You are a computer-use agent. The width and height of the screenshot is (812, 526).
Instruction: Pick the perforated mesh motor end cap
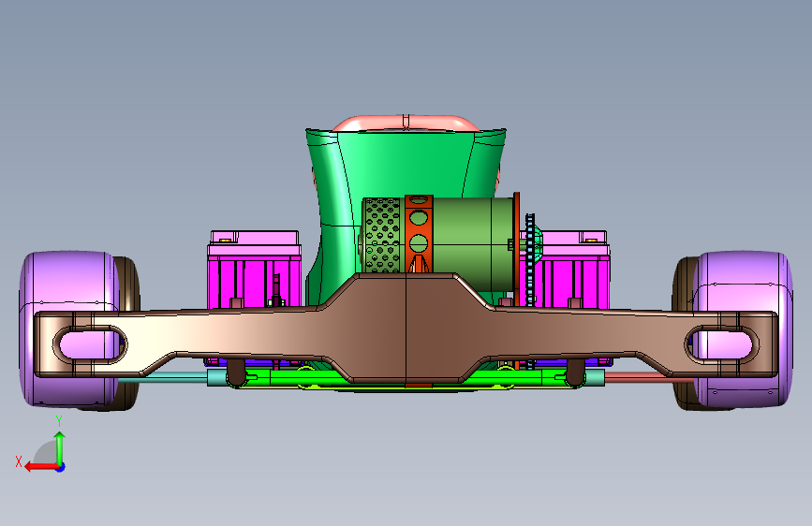383,236
